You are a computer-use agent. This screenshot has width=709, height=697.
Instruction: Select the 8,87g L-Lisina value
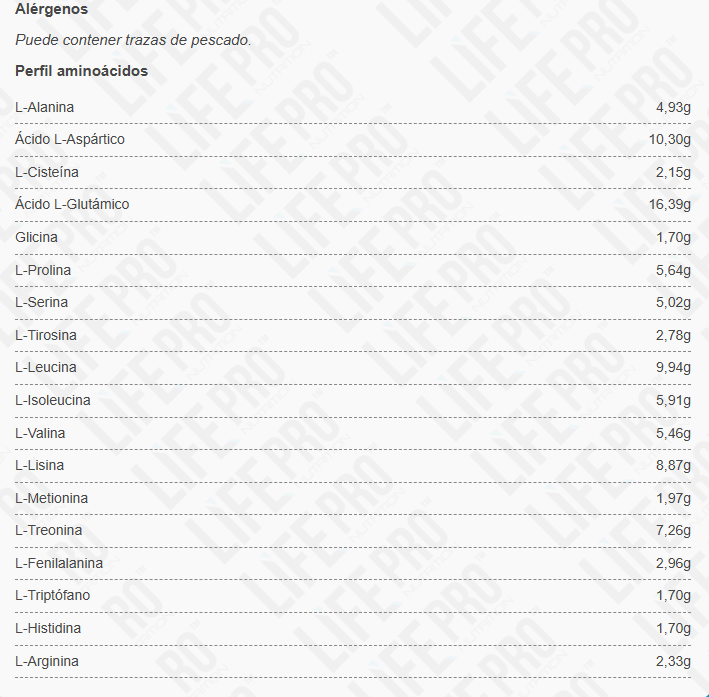(x=673, y=465)
